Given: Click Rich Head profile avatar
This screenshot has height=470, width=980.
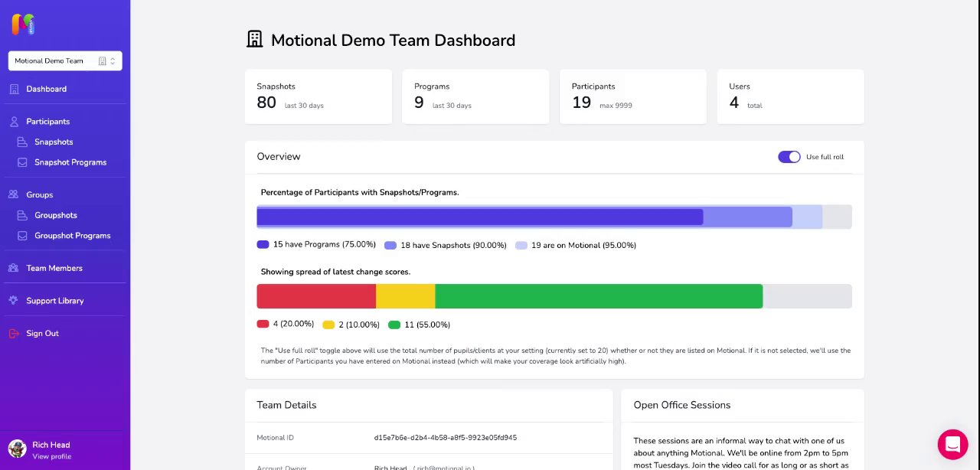Looking at the screenshot, I should (17, 449).
